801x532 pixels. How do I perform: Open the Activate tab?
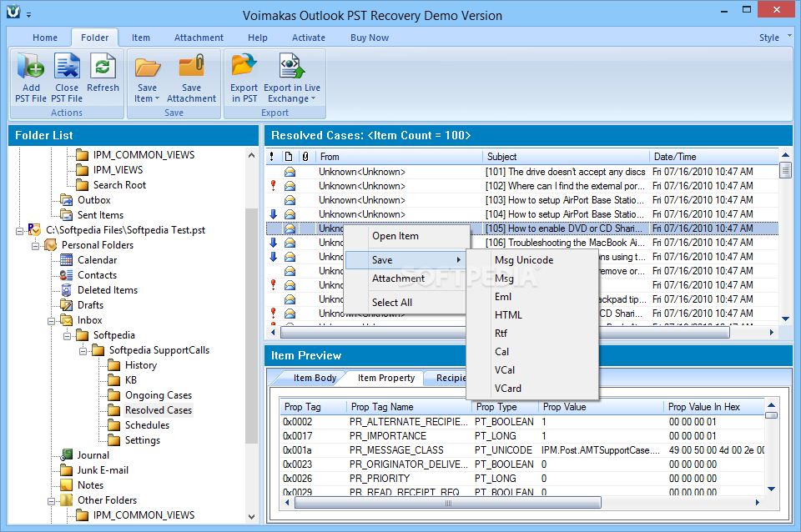tap(308, 38)
